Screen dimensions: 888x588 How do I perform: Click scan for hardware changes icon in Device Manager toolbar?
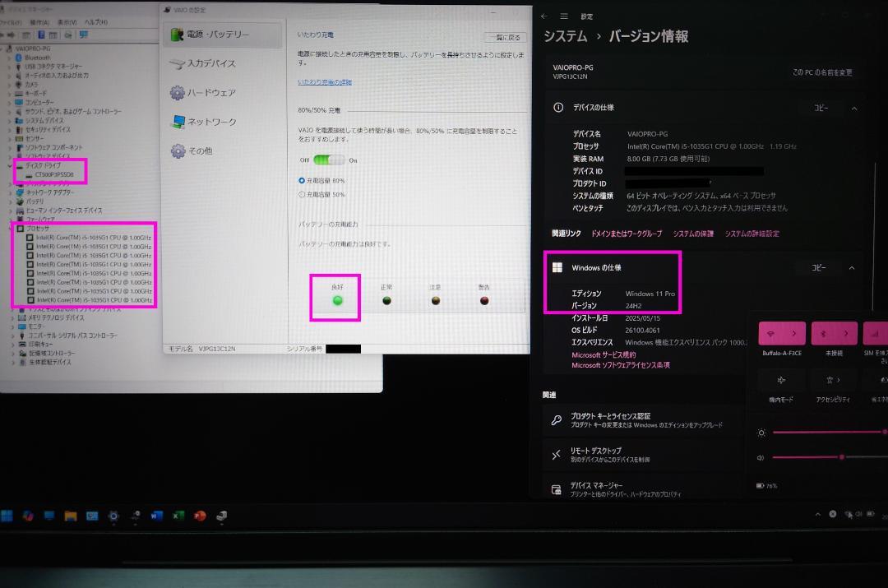[x=84, y=35]
